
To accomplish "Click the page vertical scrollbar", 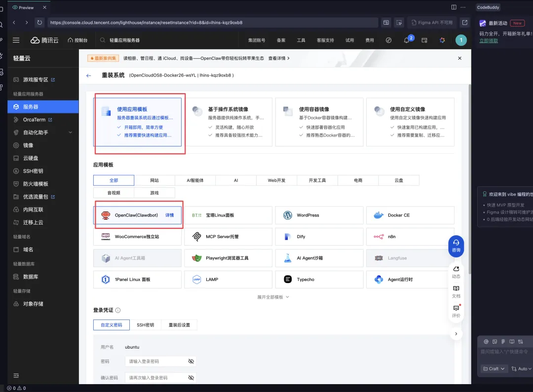I will [x=469, y=179].
